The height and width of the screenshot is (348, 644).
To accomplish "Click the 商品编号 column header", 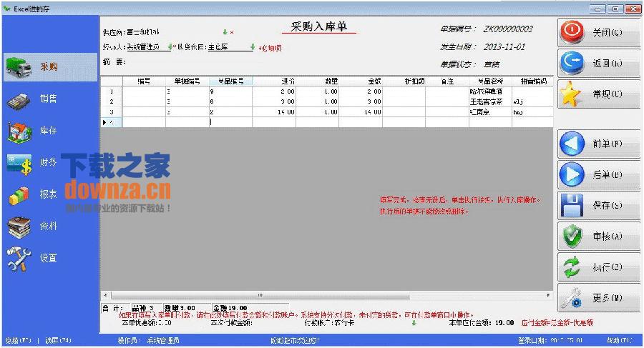I will click(x=231, y=81).
